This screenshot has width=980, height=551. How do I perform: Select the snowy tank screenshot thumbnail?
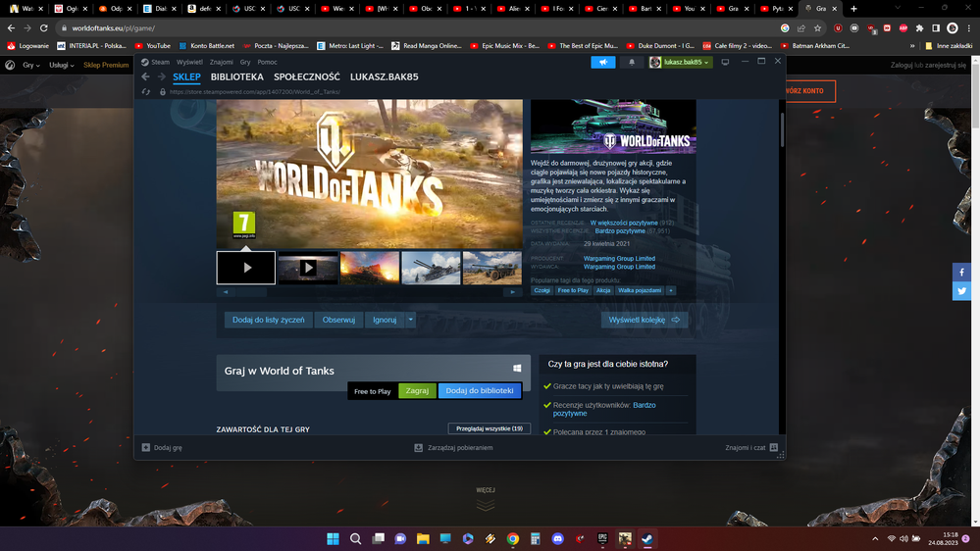point(431,268)
